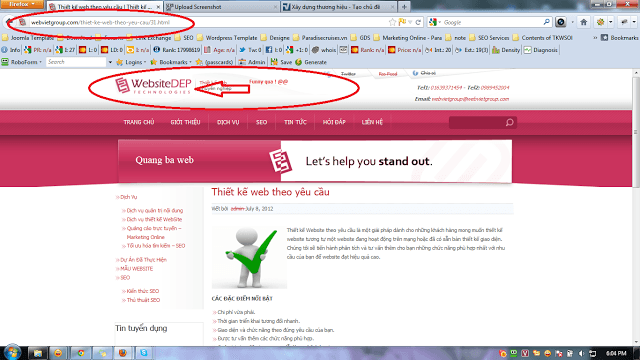The height and width of the screenshot is (360, 640).
Task: Click Dịch vụ quản trị nội dung link
Action: [x=155, y=211]
